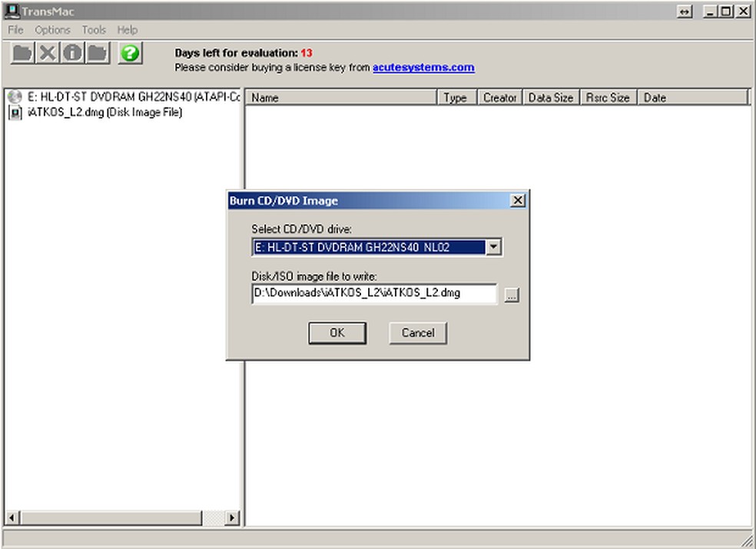This screenshot has width=756, height=549.
Task: Click left arrow of tree horizontal scrollbar
Action: pos(12,518)
